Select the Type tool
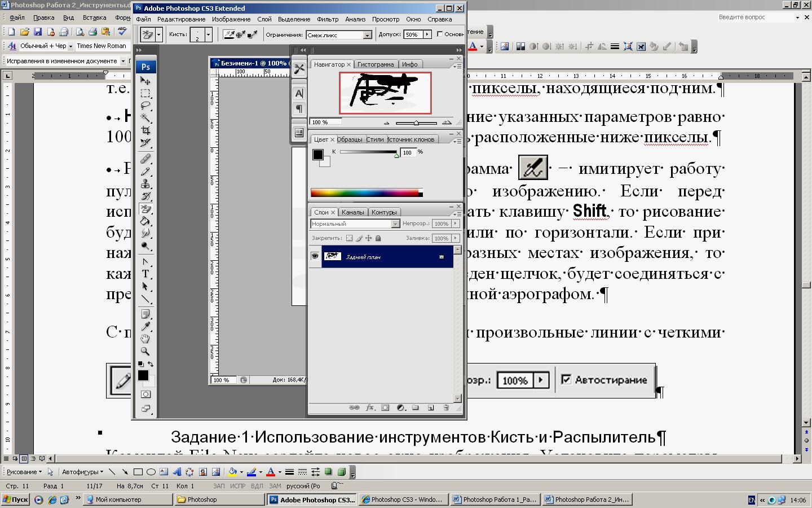The image size is (812, 508). [145, 274]
